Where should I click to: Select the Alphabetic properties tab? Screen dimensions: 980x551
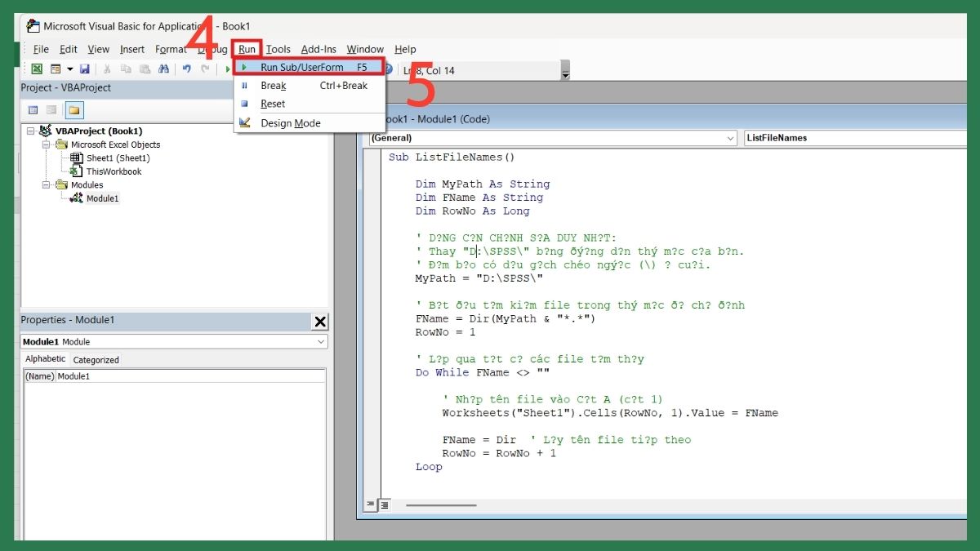[45, 359]
